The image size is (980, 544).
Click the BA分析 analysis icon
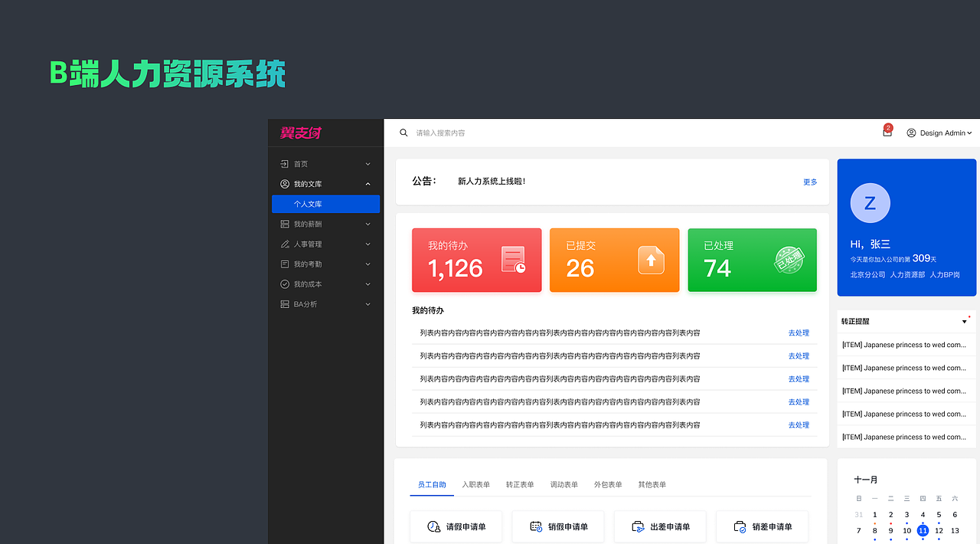[285, 304]
